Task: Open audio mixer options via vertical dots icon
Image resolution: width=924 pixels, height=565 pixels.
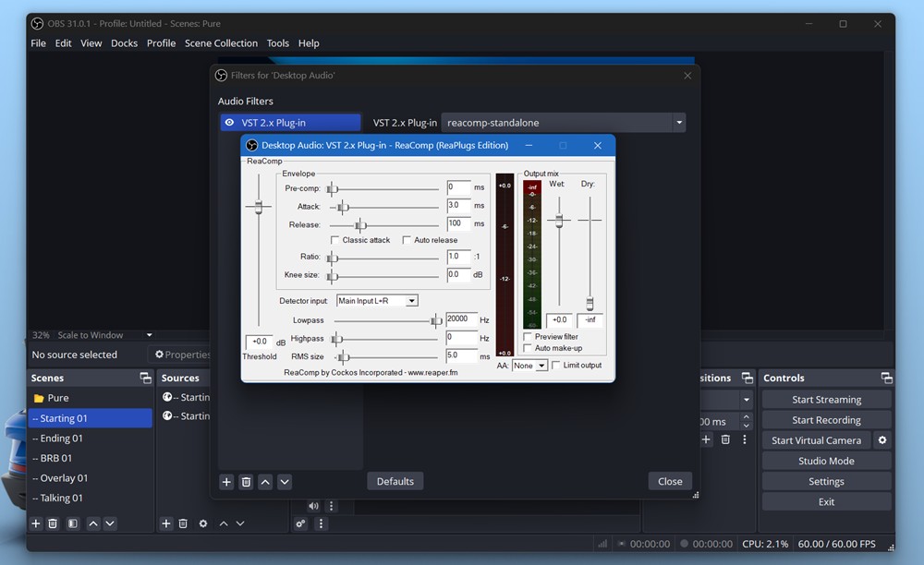Action: 331,506
